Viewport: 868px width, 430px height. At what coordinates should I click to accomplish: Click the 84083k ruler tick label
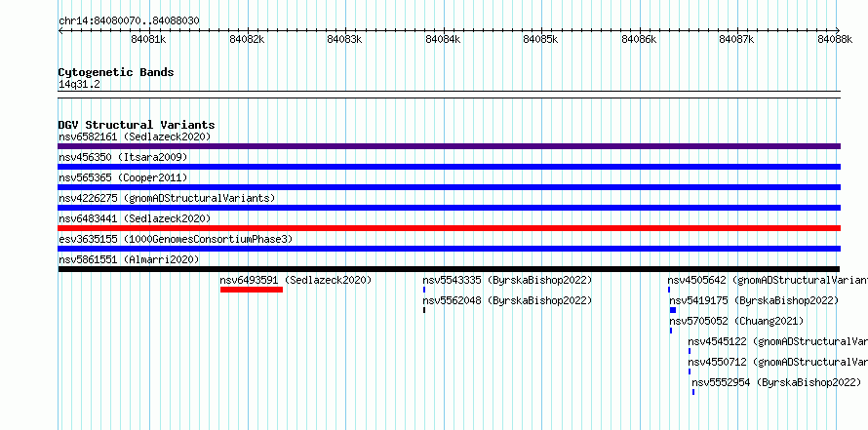(x=344, y=39)
